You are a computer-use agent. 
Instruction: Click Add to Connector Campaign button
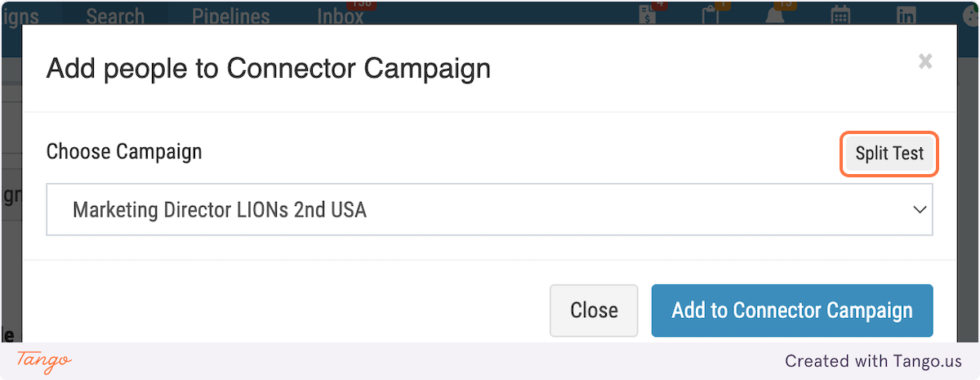click(792, 311)
